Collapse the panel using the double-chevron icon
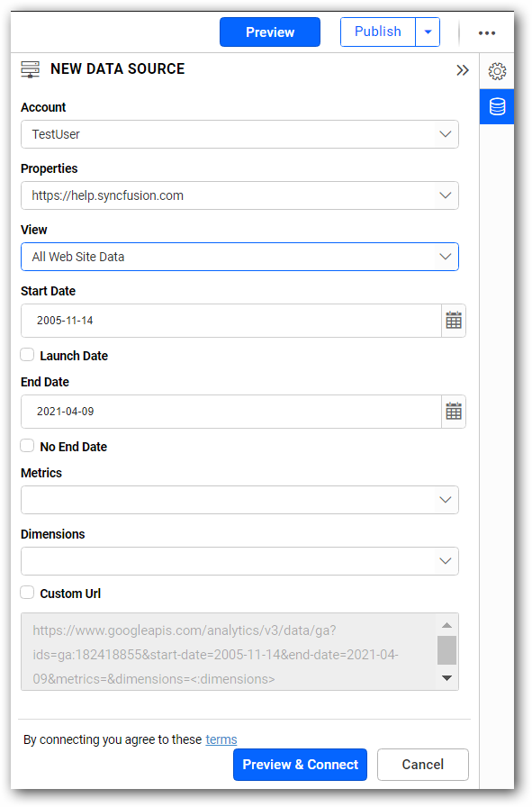This screenshot has height=807, width=532. coord(463,69)
